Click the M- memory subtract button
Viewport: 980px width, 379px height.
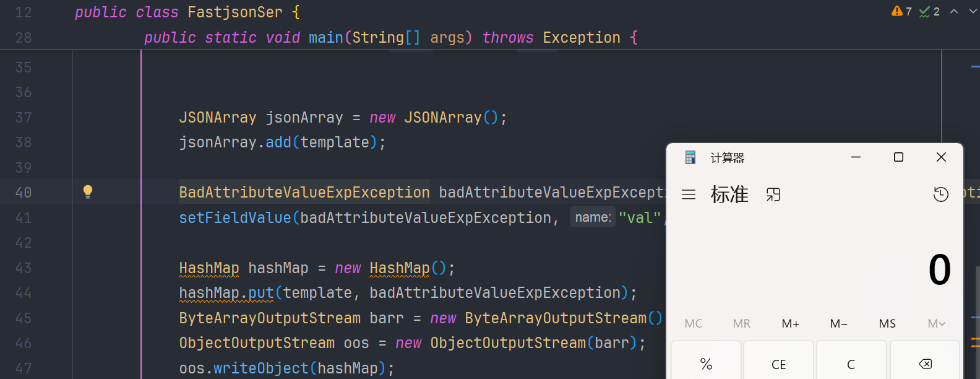839,323
